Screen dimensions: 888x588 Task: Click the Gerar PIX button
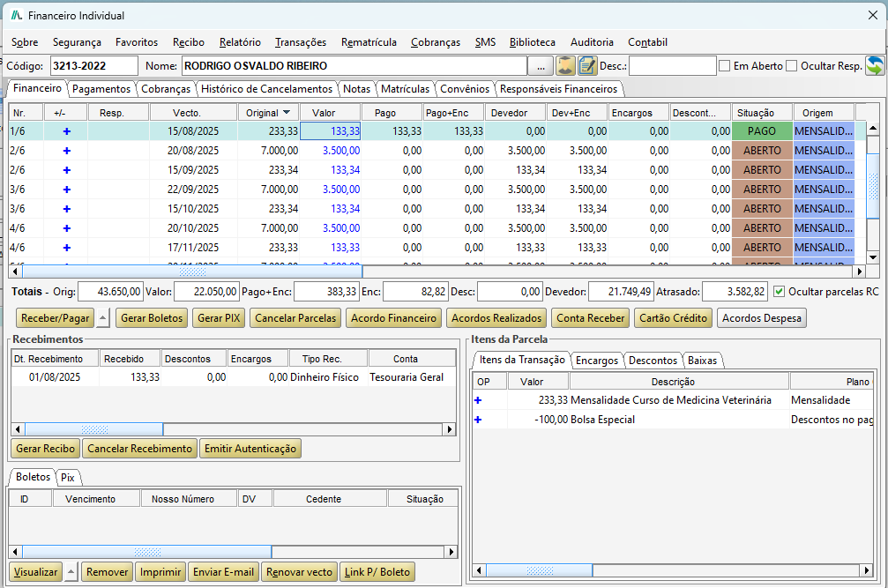(x=220, y=318)
